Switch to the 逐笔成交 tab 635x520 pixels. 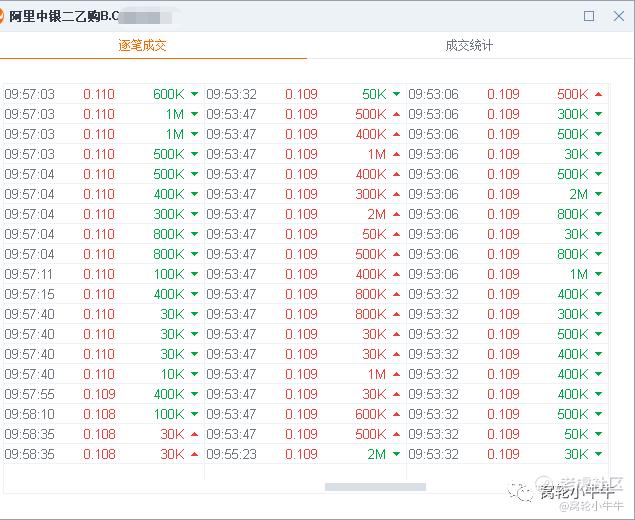pos(142,46)
